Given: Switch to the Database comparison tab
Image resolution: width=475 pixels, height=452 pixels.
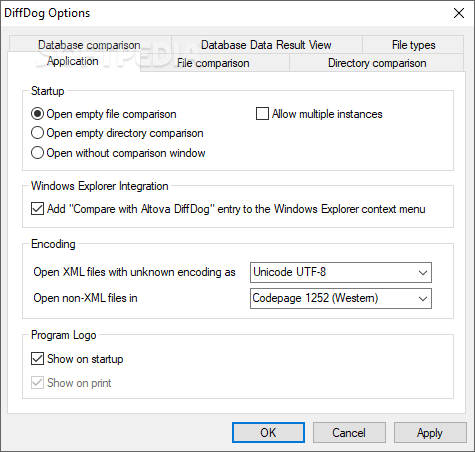Looking at the screenshot, I should 89,45.
